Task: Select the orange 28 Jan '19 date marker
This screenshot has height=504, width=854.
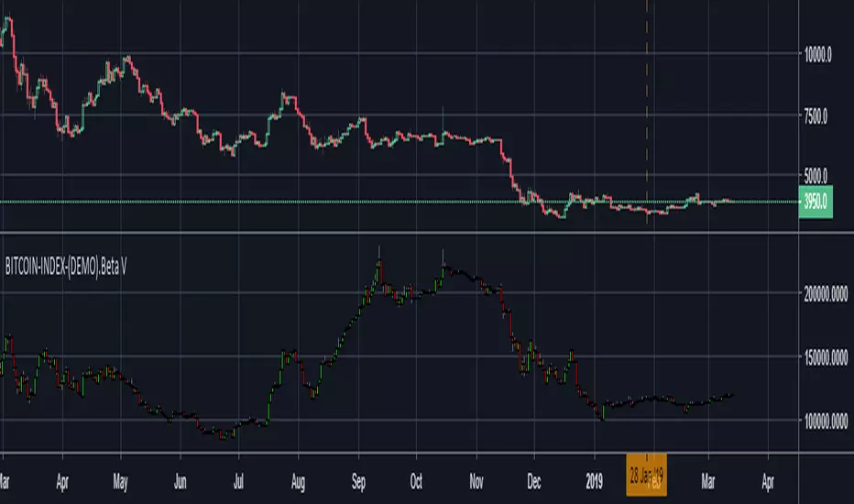Action: coord(647,475)
